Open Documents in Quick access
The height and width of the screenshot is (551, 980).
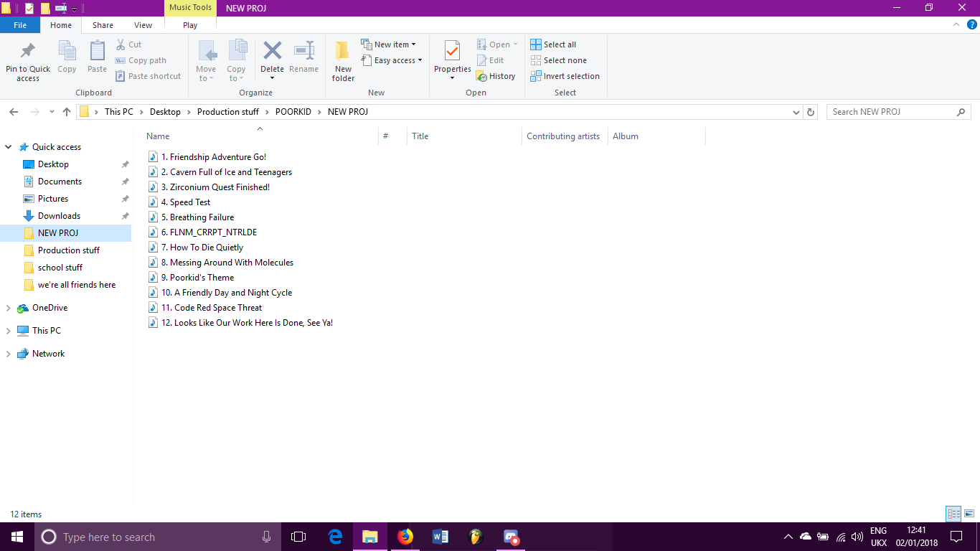[60, 182]
